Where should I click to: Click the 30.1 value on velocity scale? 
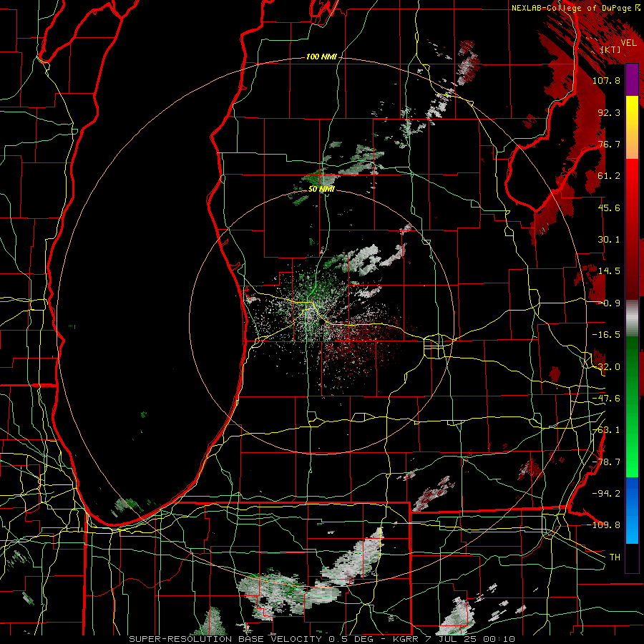pyautogui.click(x=609, y=240)
